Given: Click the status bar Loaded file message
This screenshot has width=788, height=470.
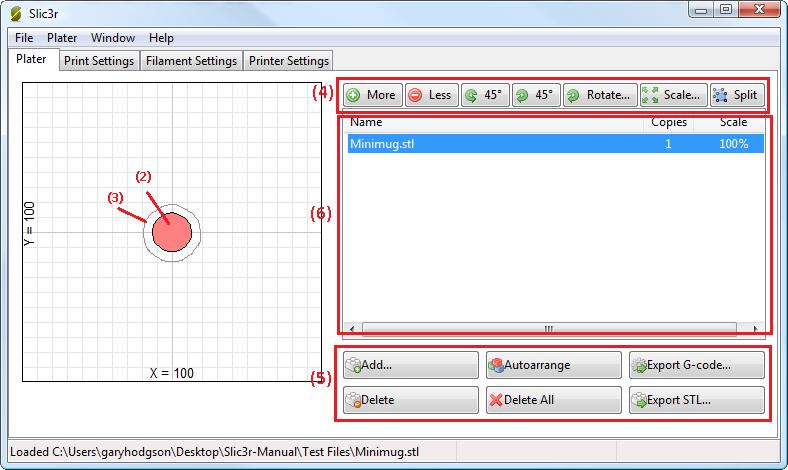Looking at the screenshot, I should pos(215,452).
